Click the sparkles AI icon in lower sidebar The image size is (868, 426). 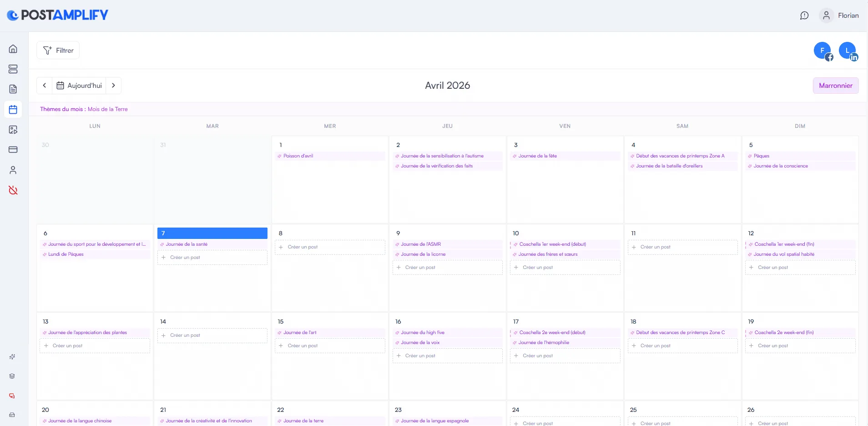(12, 357)
